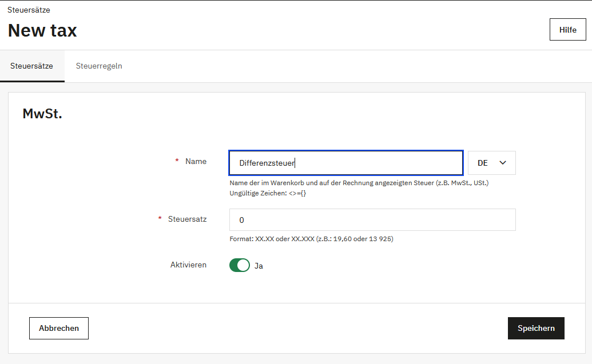Click the Steuersatz field label
592x364 pixels.
(x=187, y=219)
